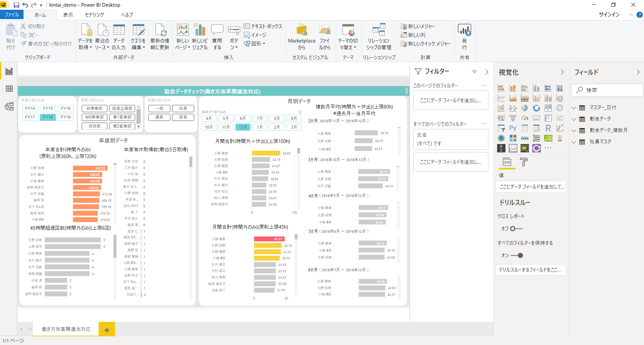The width and height of the screenshot is (644, 345).
Task: Switch to the Home (ホーム) ribbon tab
Action: (x=40, y=15)
